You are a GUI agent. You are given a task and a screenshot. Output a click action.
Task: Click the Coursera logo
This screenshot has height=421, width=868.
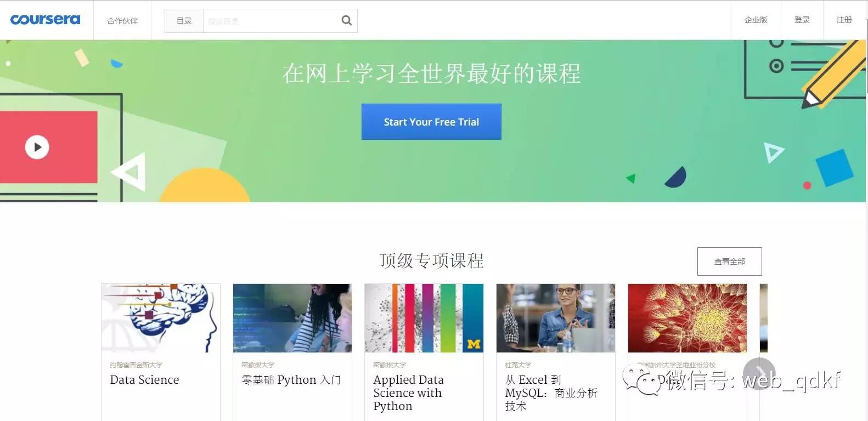[x=45, y=20]
